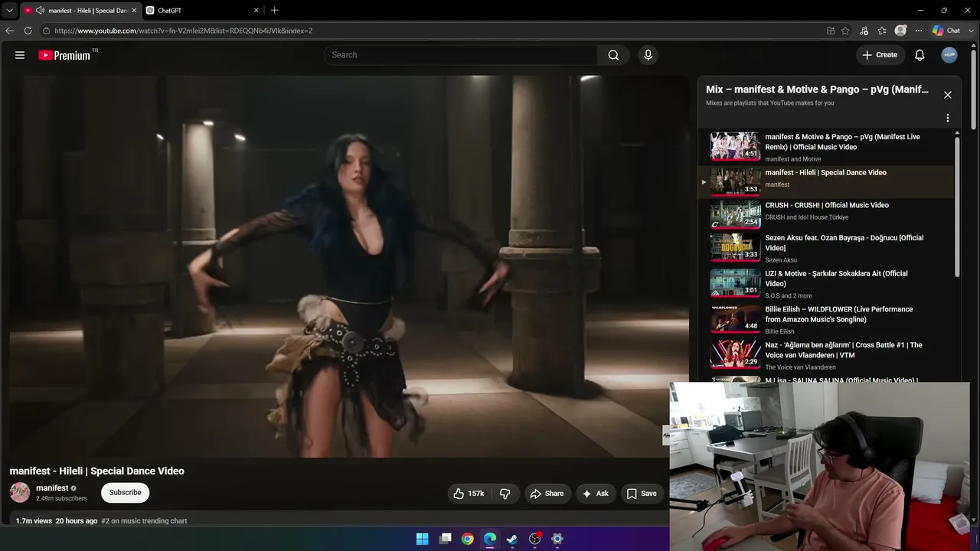Open Edge Settings and more menu
This screenshot has height=551, width=980.
pos(918,31)
